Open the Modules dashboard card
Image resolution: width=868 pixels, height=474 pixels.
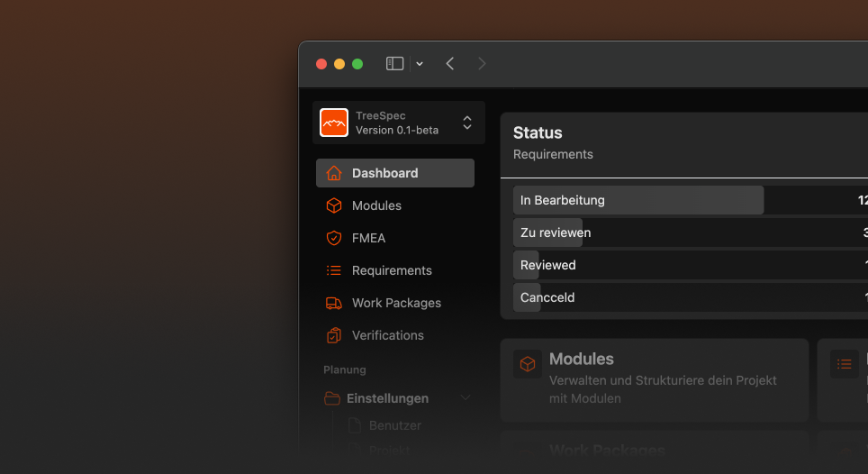[x=655, y=379]
